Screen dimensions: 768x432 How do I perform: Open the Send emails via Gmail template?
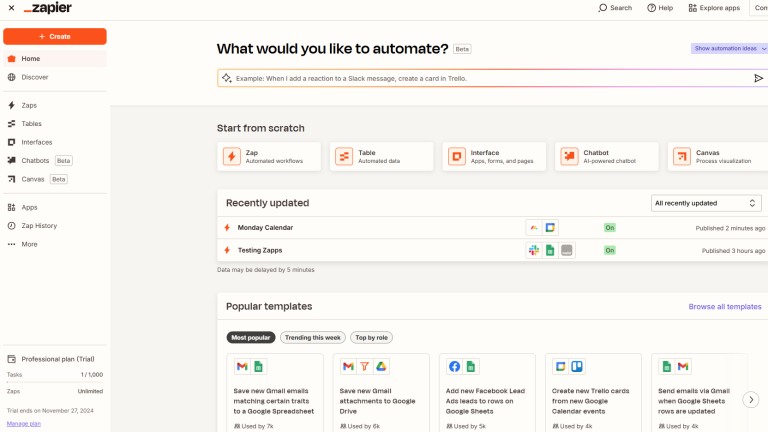[x=699, y=393]
